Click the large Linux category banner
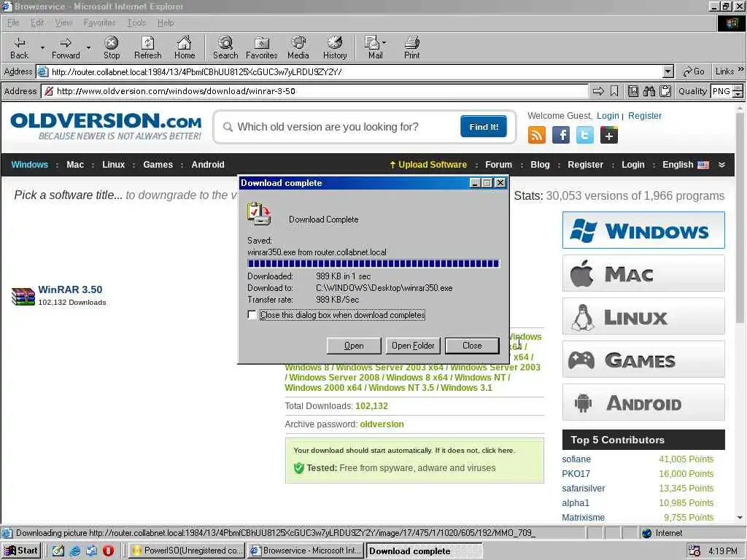Image resolution: width=747 pixels, height=560 pixels. pos(643,316)
